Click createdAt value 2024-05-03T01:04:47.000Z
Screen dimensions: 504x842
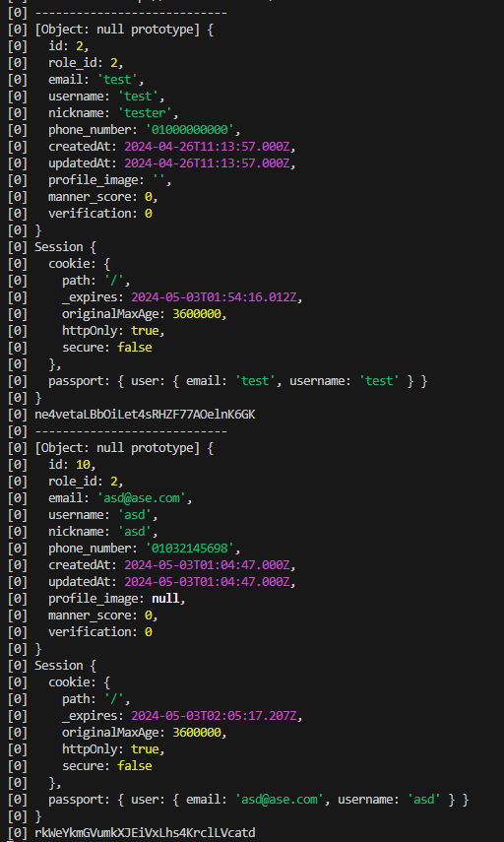(208, 565)
